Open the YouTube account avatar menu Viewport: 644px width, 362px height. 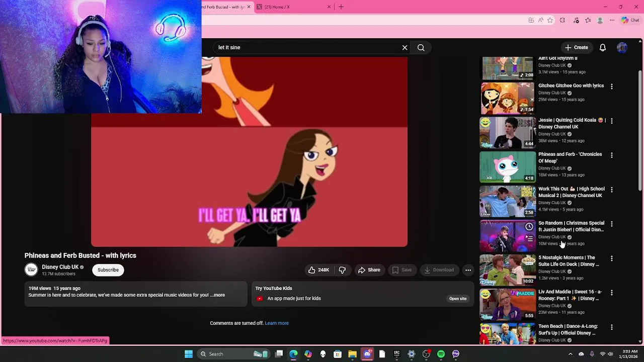click(x=622, y=47)
